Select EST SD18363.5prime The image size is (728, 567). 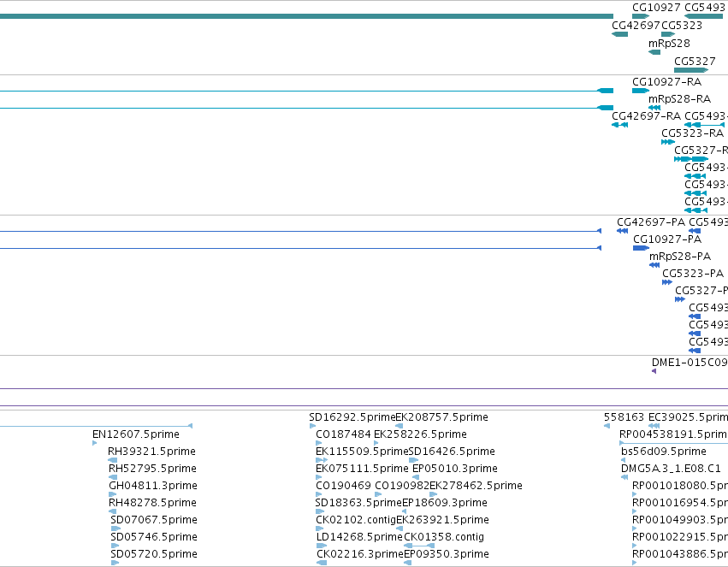[358, 504]
